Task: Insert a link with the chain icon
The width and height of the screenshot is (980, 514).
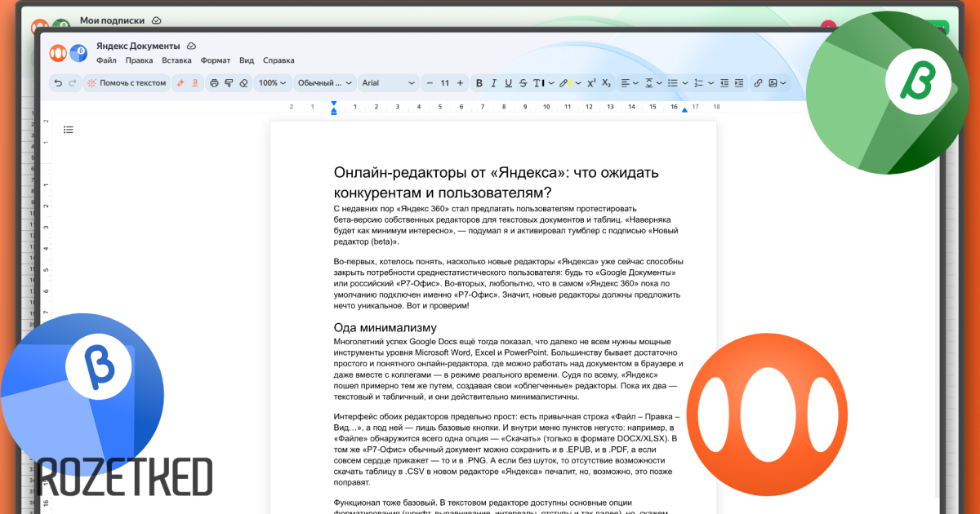Action: click(x=758, y=82)
